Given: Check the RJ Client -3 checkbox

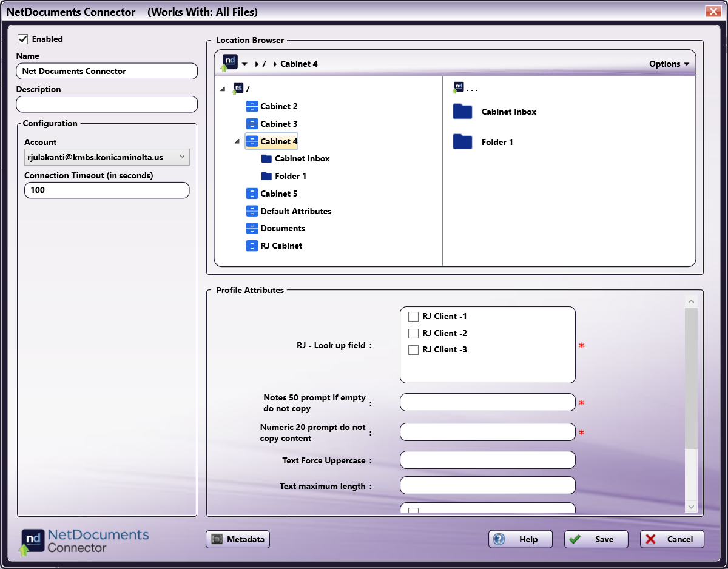Looking at the screenshot, I should [x=414, y=349].
